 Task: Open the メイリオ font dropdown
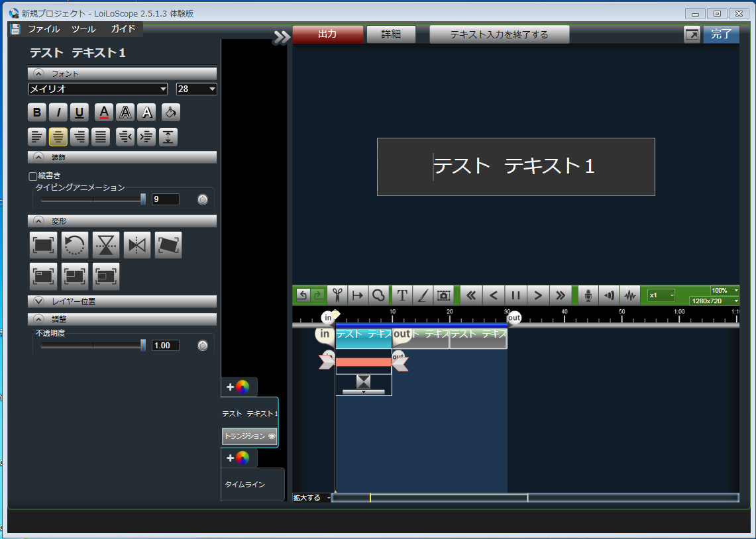pos(98,89)
